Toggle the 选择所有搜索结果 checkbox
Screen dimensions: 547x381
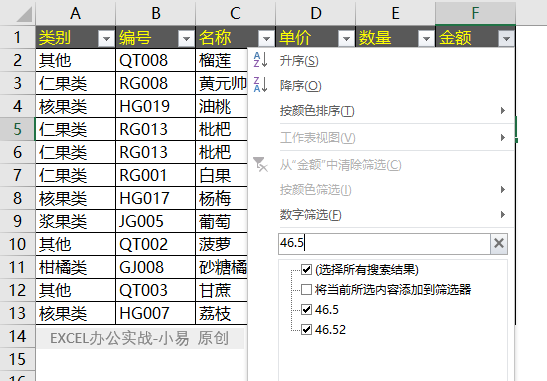click(306, 269)
